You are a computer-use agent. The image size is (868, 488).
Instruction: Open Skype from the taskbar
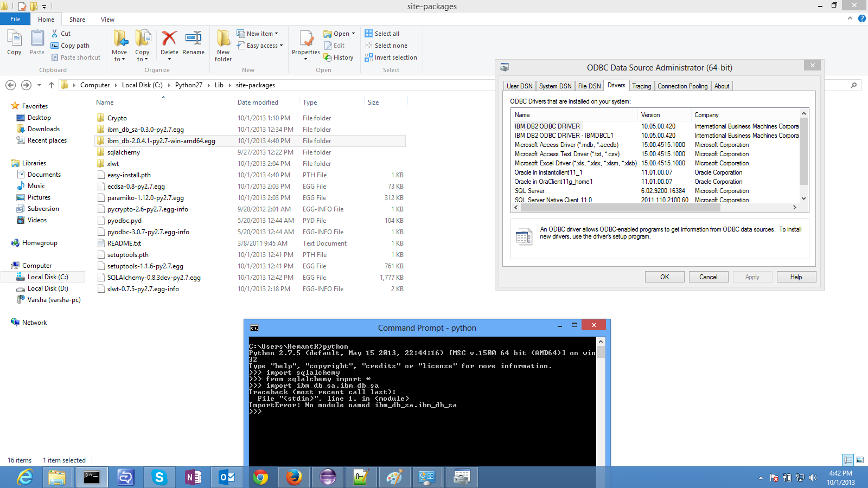(x=159, y=477)
